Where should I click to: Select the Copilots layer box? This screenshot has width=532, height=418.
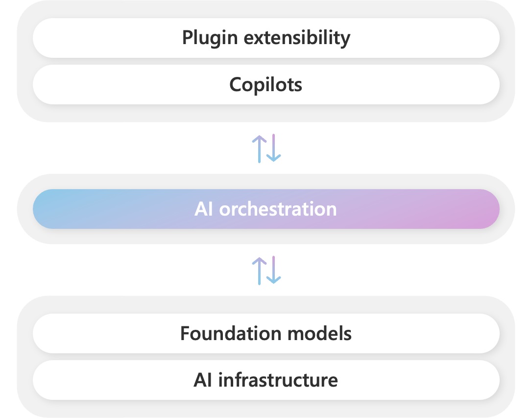tap(266, 84)
